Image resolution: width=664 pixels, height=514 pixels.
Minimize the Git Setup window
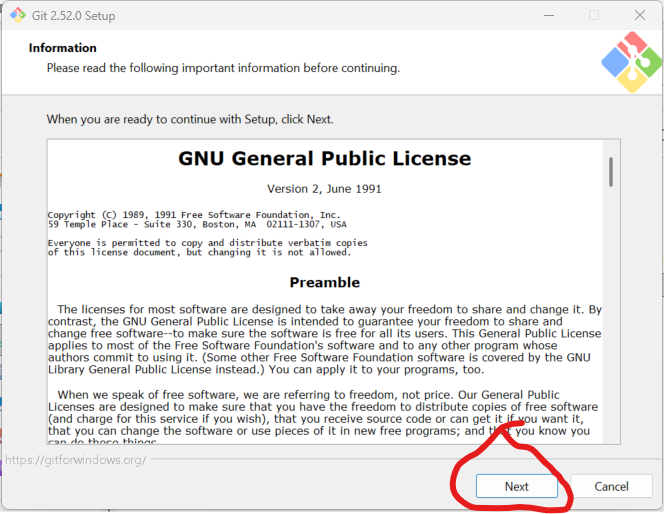pos(549,15)
